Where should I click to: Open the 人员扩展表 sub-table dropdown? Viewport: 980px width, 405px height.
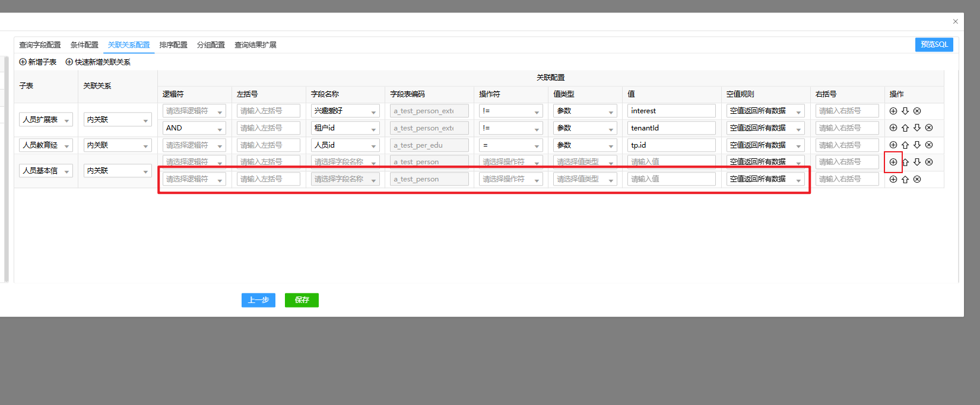click(x=46, y=120)
